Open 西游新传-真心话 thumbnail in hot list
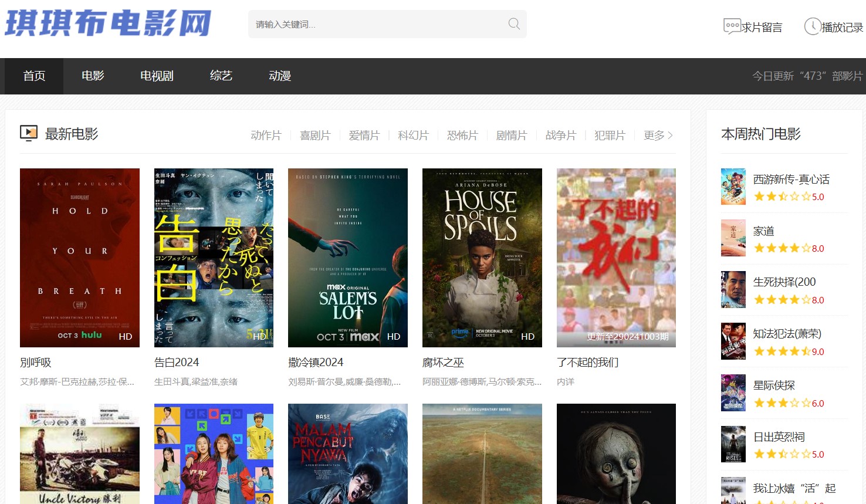Image resolution: width=866 pixels, height=504 pixels. (733, 187)
